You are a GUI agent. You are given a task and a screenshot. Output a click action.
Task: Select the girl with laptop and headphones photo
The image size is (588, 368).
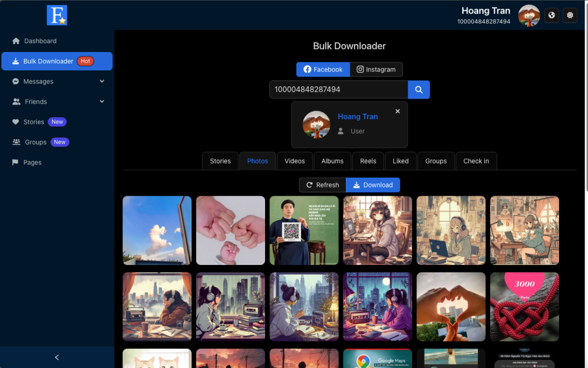(451, 231)
